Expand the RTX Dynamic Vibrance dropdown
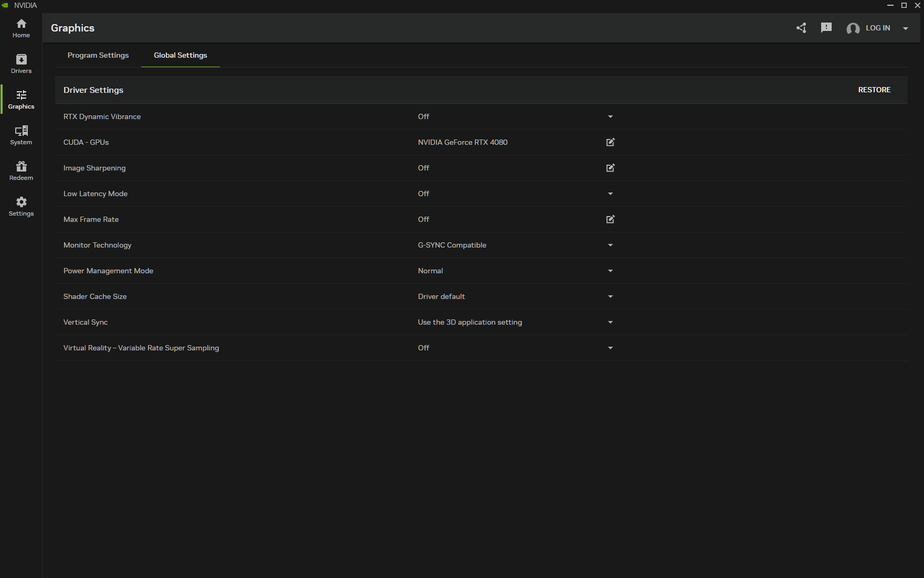This screenshot has height=578, width=924. [610, 116]
